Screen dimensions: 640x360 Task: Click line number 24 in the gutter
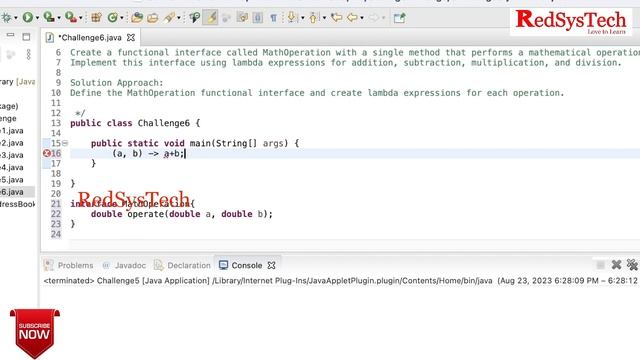56,234
